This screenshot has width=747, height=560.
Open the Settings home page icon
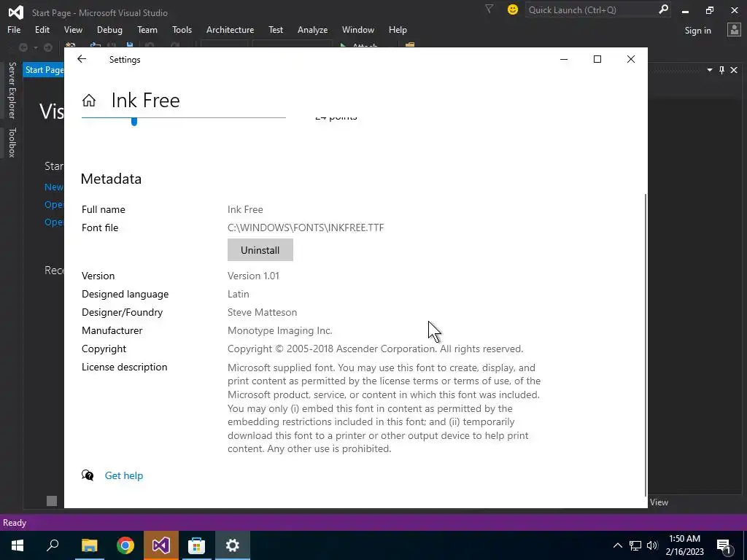pos(89,101)
